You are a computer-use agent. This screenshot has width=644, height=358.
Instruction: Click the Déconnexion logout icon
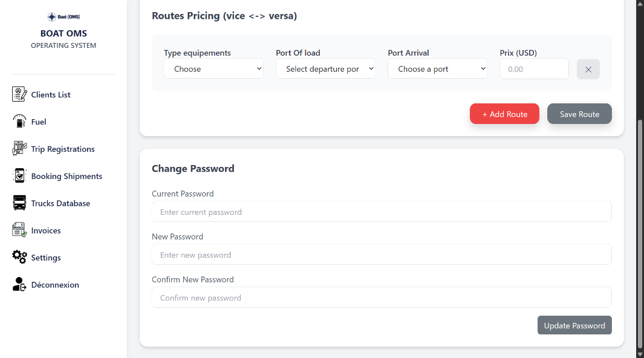[19, 284]
